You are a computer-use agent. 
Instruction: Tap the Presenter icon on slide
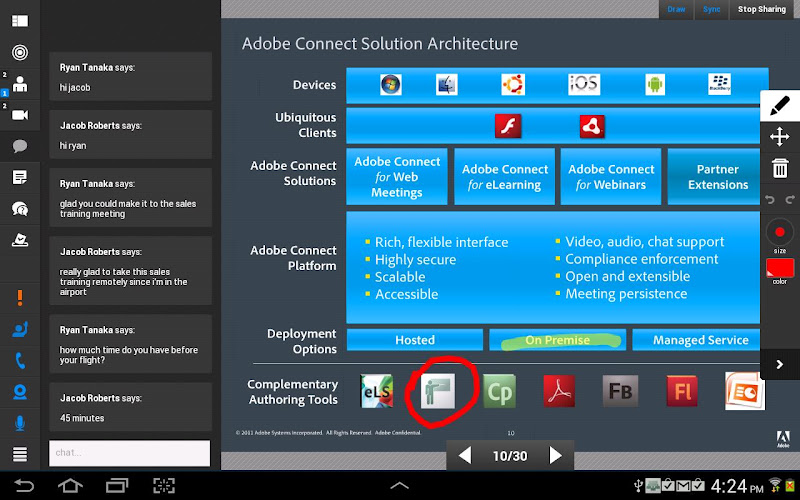pos(438,391)
